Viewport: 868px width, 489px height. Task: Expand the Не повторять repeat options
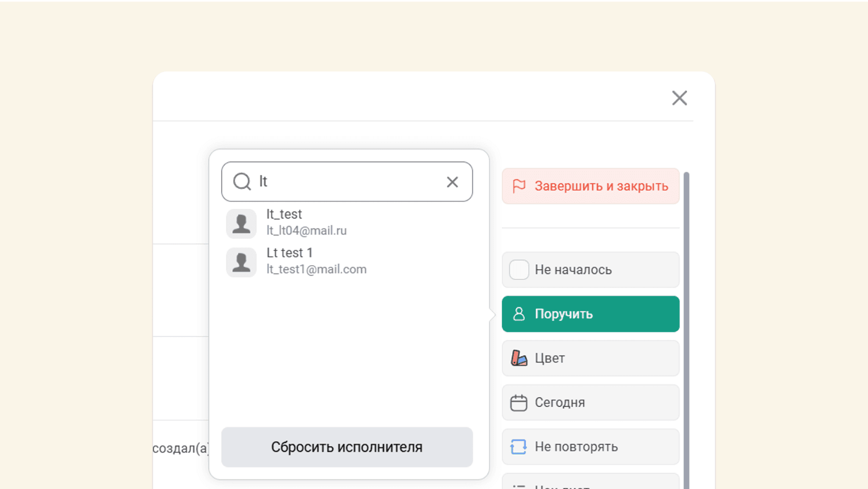click(590, 447)
